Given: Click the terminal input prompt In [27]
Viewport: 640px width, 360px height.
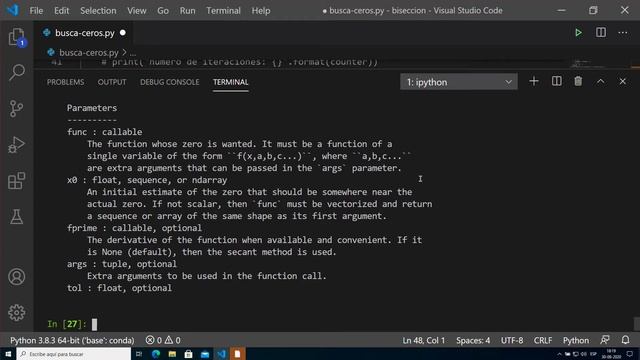Looking at the screenshot, I should point(67,324).
